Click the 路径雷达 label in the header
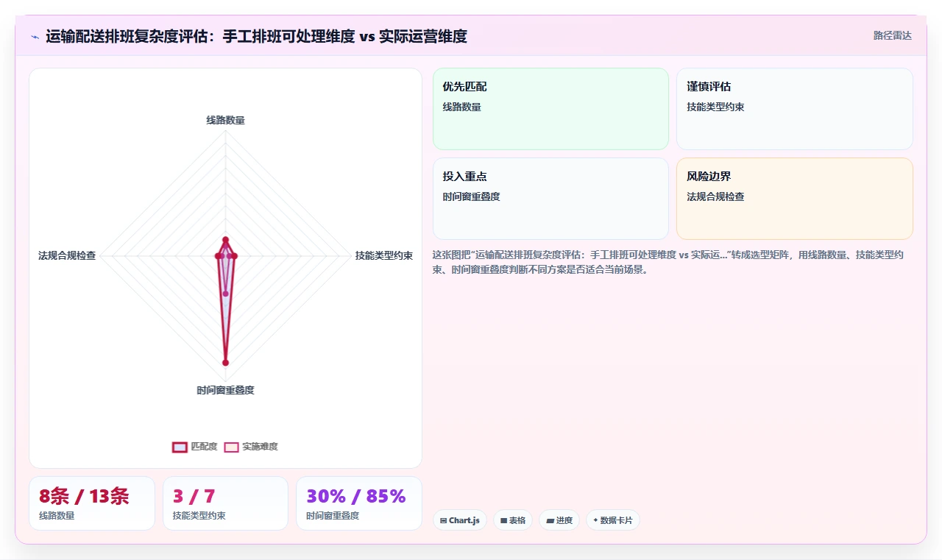 click(x=892, y=35)
